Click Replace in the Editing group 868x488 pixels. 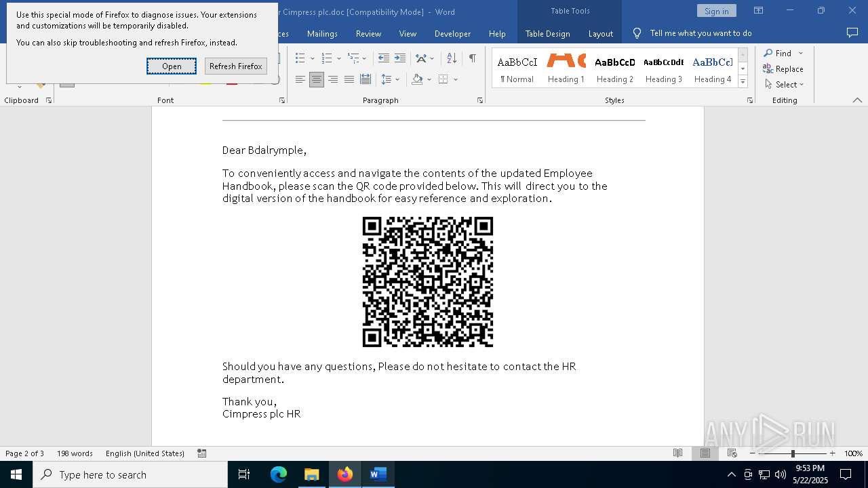[x=783, y=69]
